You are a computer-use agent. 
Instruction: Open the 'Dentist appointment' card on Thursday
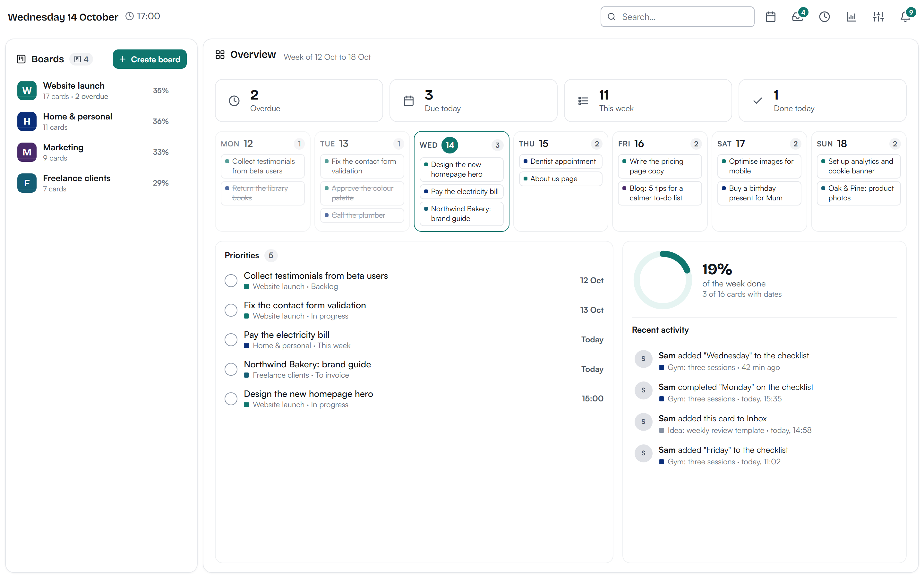560,161
